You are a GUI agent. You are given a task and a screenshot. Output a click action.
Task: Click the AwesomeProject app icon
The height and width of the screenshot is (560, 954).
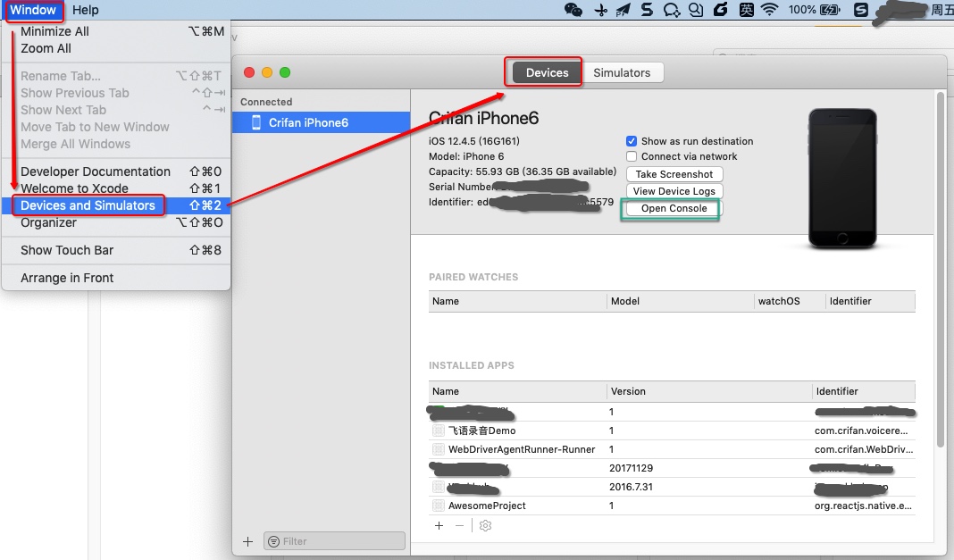coord(438,506)
